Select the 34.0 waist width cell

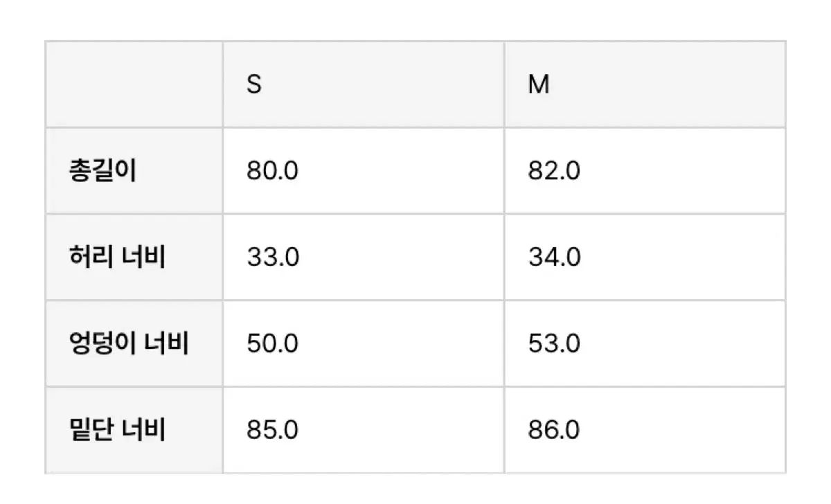point(645,258)
